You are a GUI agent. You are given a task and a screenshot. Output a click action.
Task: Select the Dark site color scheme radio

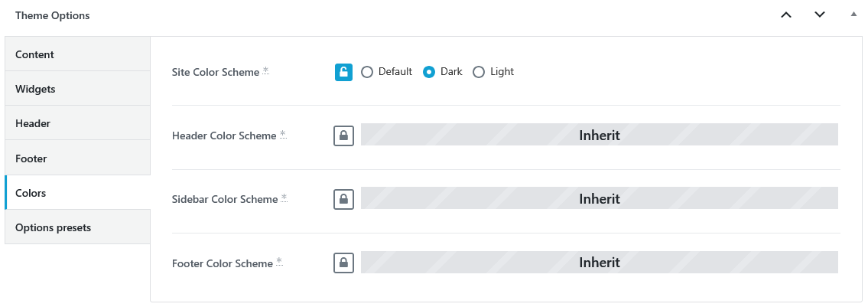[429, 72]
